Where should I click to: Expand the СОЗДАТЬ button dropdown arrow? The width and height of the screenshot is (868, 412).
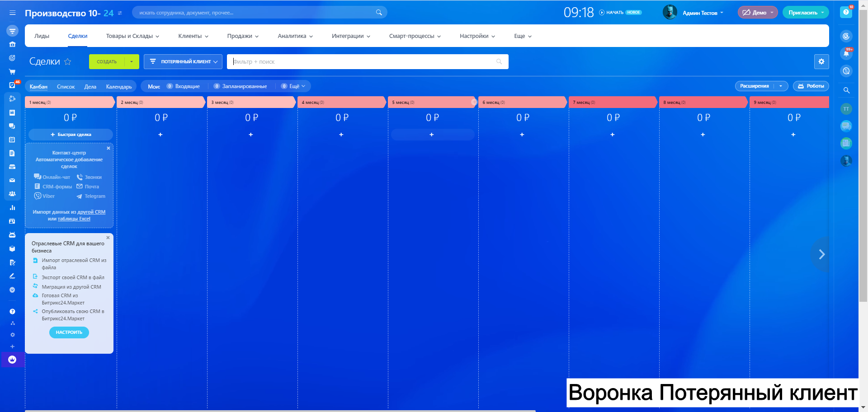(132, 61)
